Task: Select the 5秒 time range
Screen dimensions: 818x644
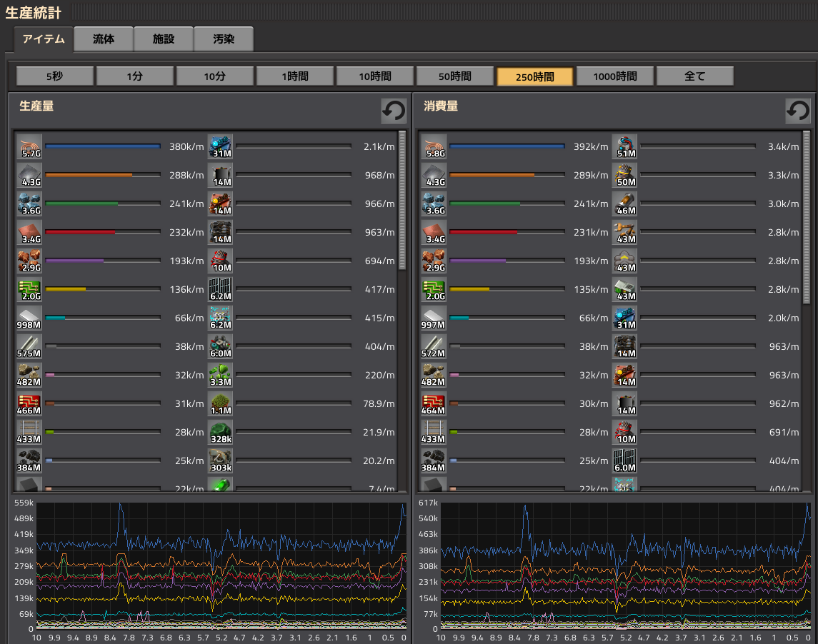Action: [x=55, y=76]
